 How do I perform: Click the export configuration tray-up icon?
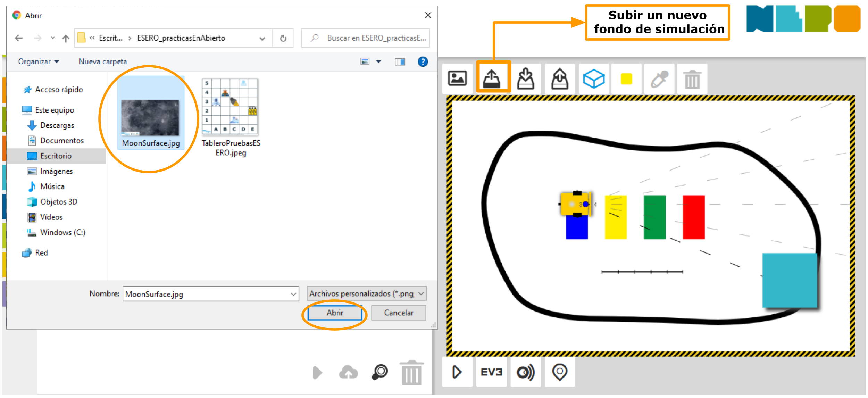(560, 78)
